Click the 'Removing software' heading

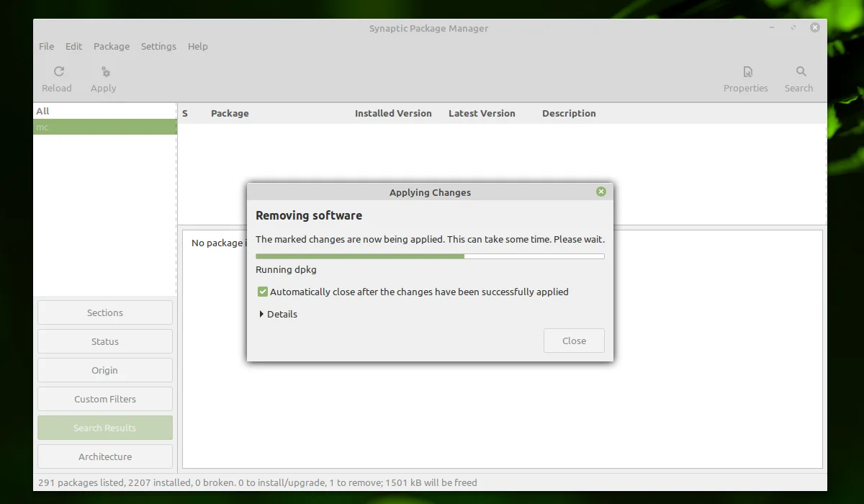coord(309,215)
